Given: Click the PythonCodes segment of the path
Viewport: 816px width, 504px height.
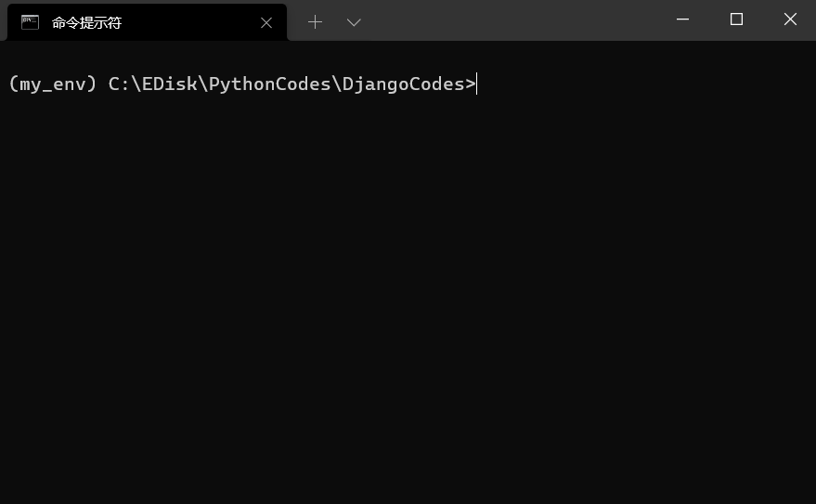Looking at the screenshot, I should (x=269, y=84).
